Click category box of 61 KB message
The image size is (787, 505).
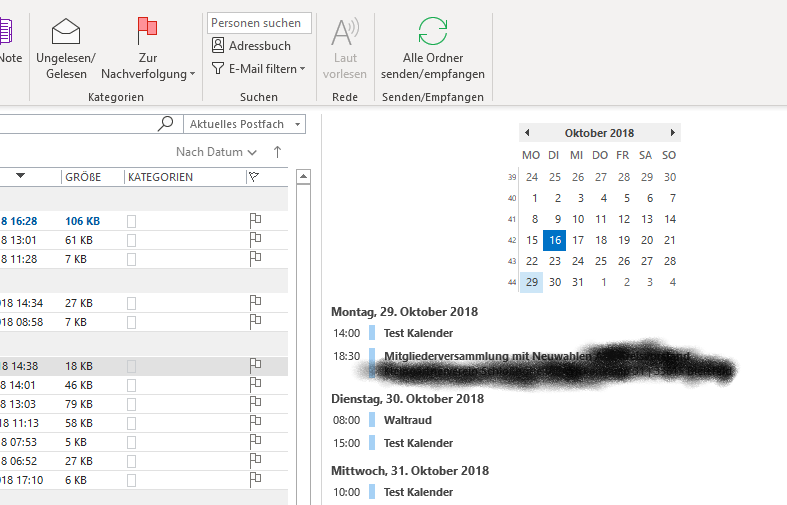point(132,240)
